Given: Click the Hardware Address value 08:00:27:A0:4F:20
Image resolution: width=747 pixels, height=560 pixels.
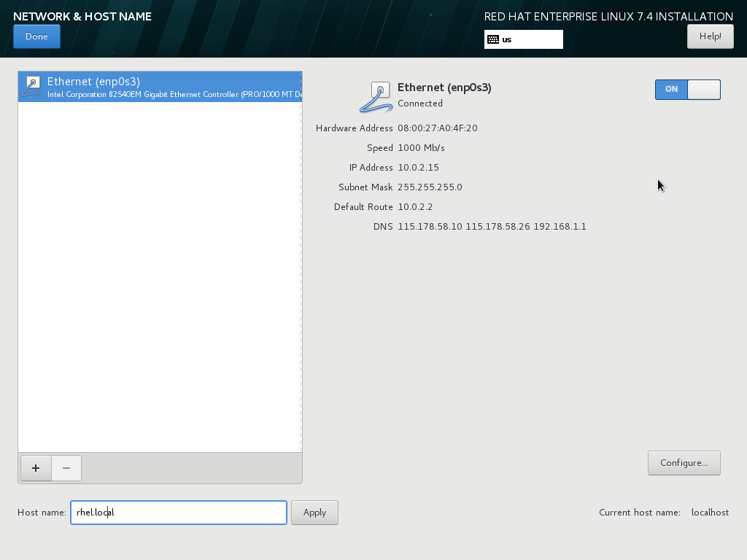Looking at the screenshot, I should (x=438, y=128).
